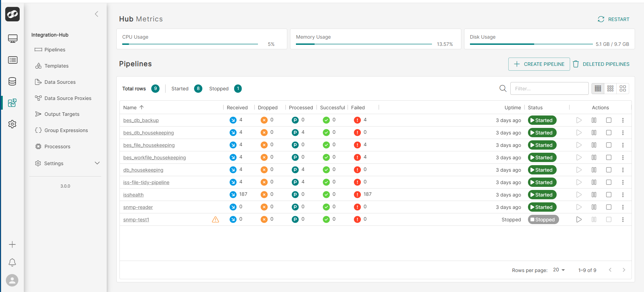This screenshot has width=644, height=292.
Task: Collapse the Integration-Hub side panel
Action: point(97,14)
